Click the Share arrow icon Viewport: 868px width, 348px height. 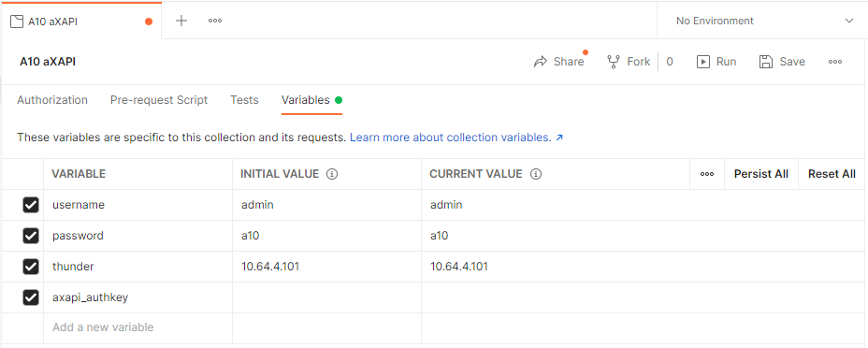541,62
